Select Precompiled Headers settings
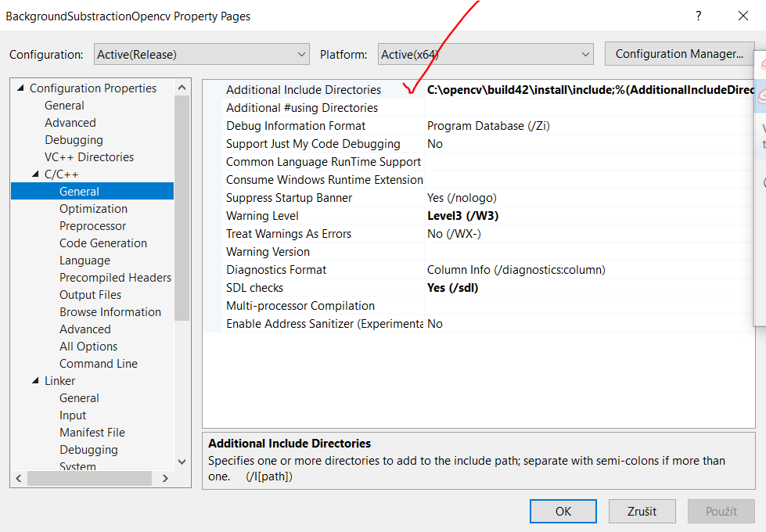 coord(115,277)
